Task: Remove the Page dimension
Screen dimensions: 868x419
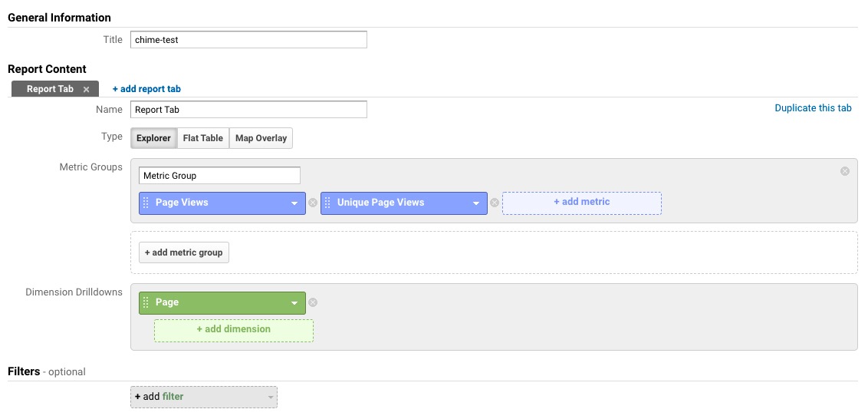Action: [312, 303]
